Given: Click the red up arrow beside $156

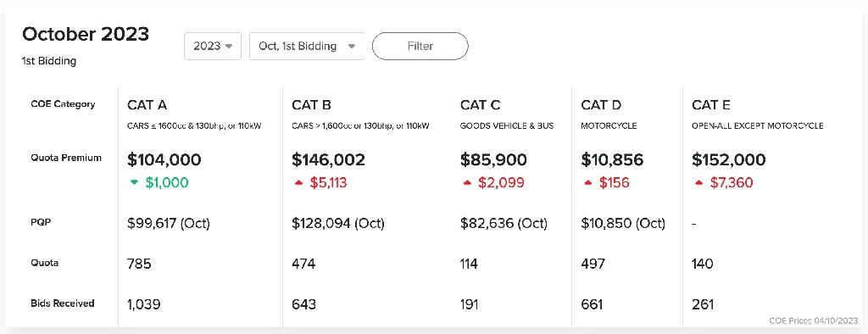Looking at the screenshot, I should [588, 183].
